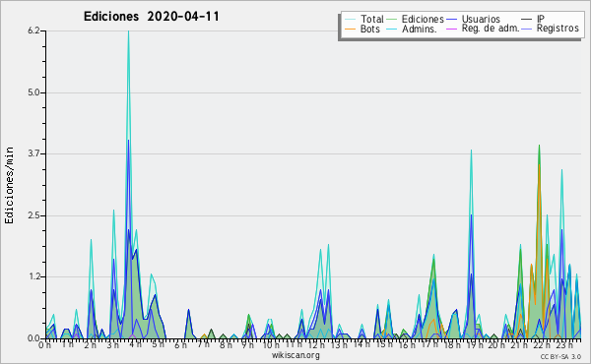Select the 'Bots' legend label
The width and height of the screenshot is (591, 364).
tap(370, 29)
